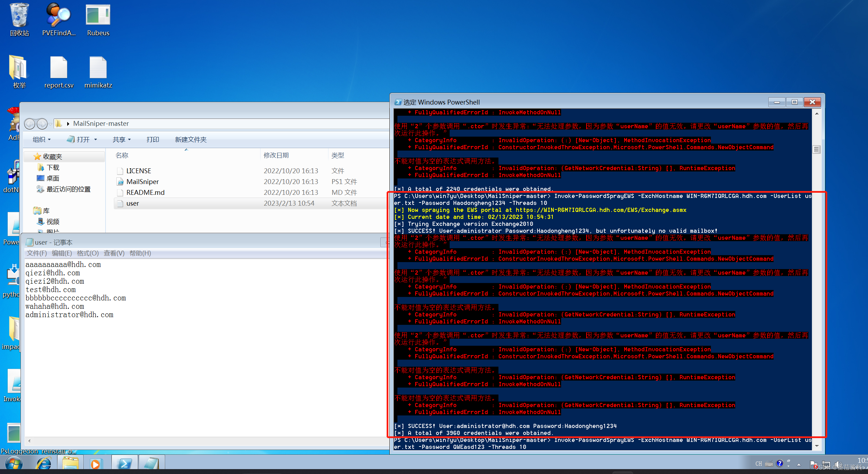The width and height of the screenshot is (868, 474).
Task: Click aaaaaaaaaa@hdh.com line in Notepad
Action: (63, 265)
